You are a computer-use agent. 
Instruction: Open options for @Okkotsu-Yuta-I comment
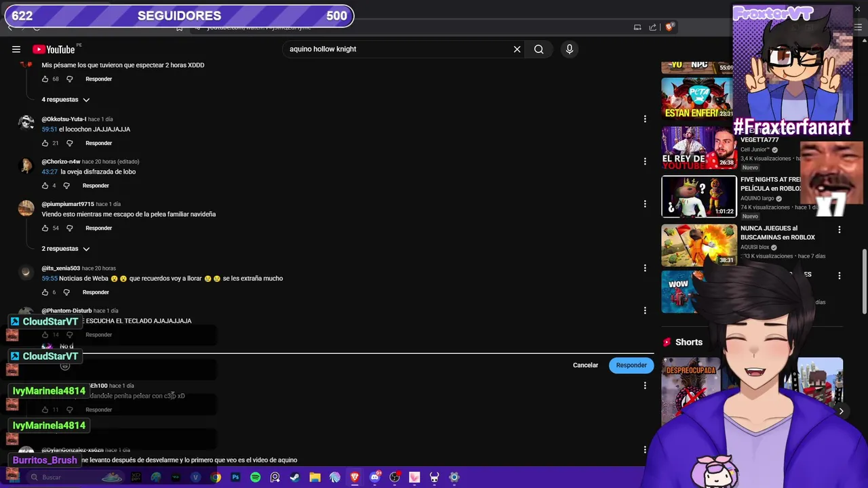(x=644, y=119)
